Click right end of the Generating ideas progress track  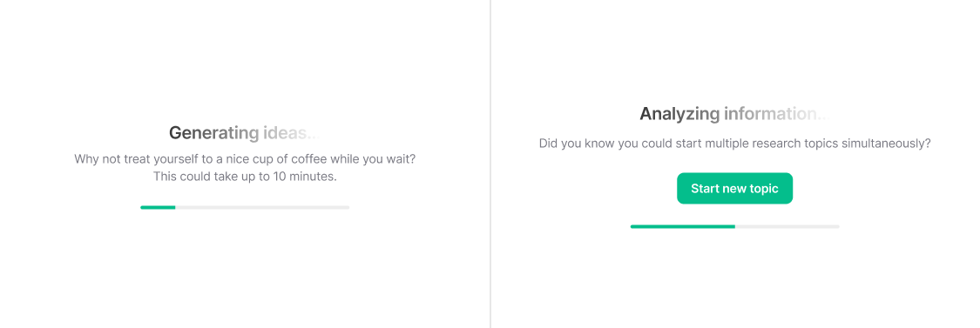coord(347,207)
